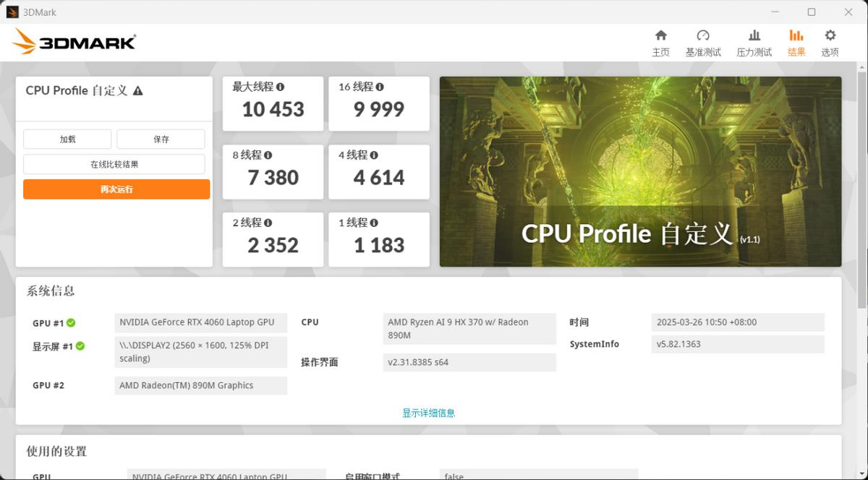Click info icon next to 2 线程

[268, 223]
